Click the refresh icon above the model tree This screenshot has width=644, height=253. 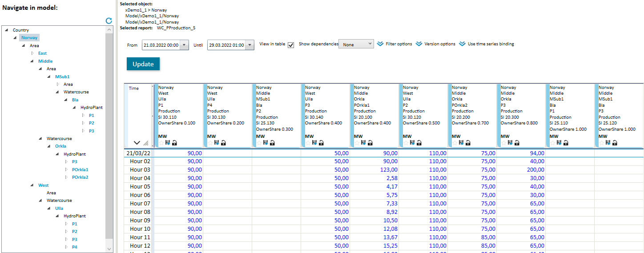pos(109,21)
